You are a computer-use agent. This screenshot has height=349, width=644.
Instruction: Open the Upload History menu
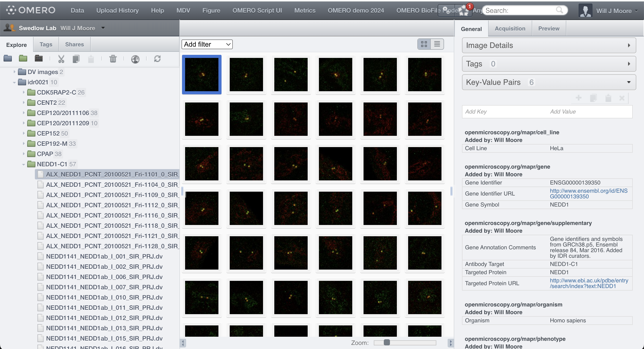coord(117,11)
